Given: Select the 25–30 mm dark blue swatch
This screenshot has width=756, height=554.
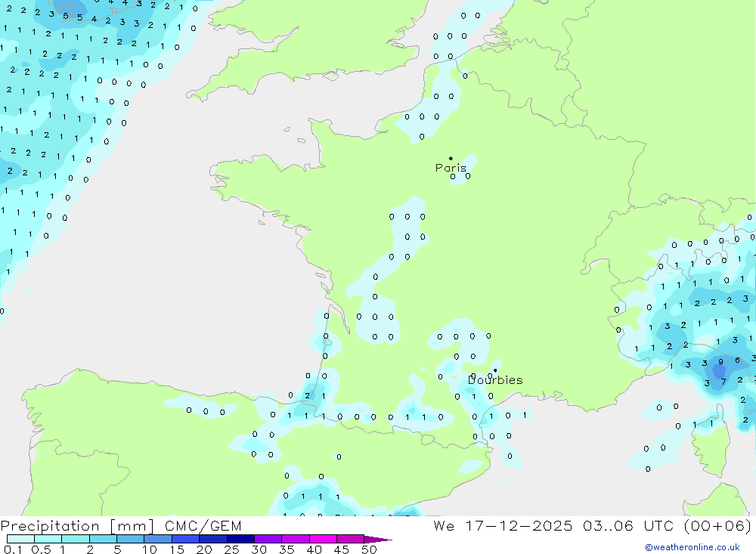Looking at the screenshot, I should pyautogui.click(x=240, y=539).
